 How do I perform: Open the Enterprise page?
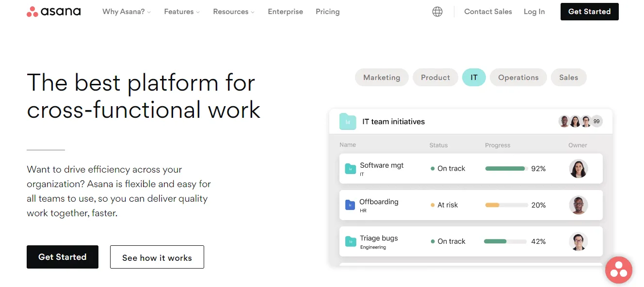point(285,12)
